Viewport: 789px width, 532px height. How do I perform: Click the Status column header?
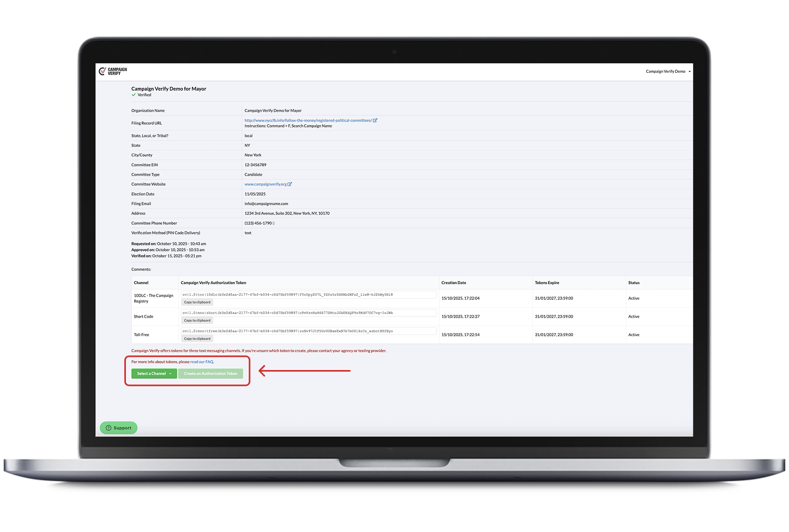[x=634, y=283]
